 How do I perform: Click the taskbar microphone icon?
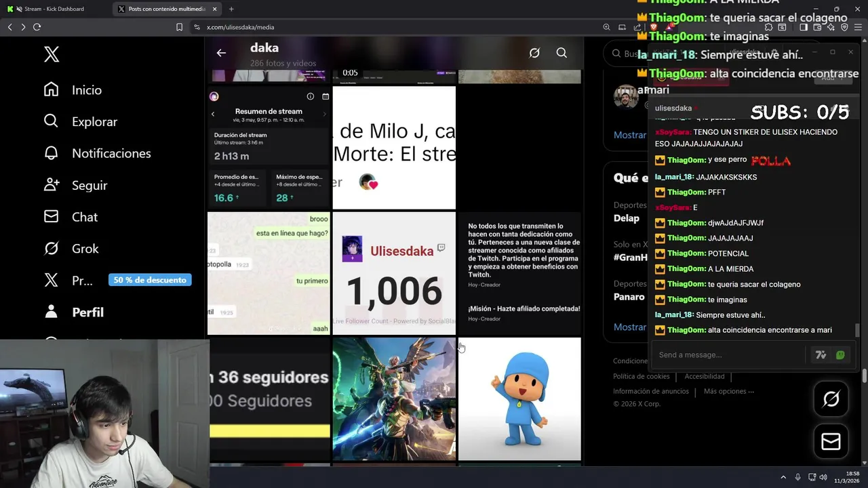point(798,477)
